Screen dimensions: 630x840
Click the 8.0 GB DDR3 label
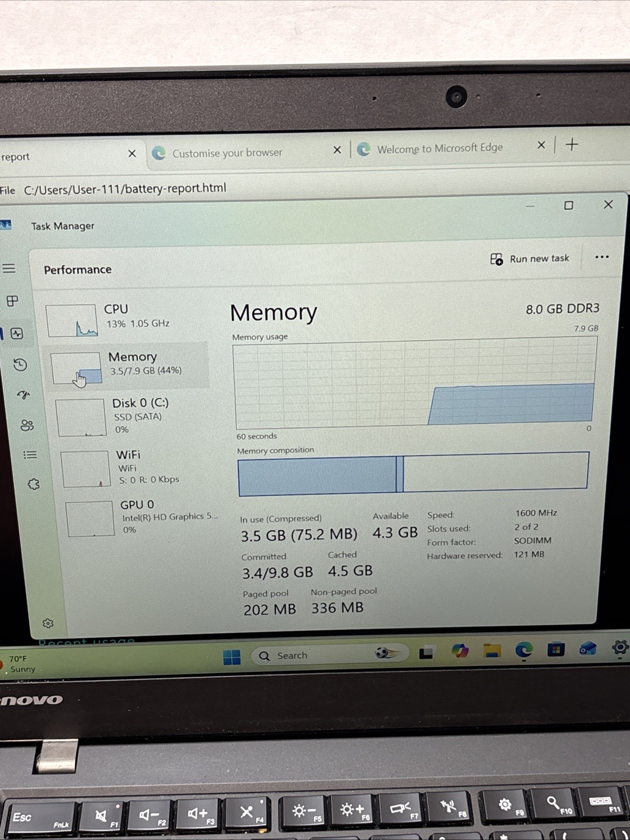(x=562, y=308)
